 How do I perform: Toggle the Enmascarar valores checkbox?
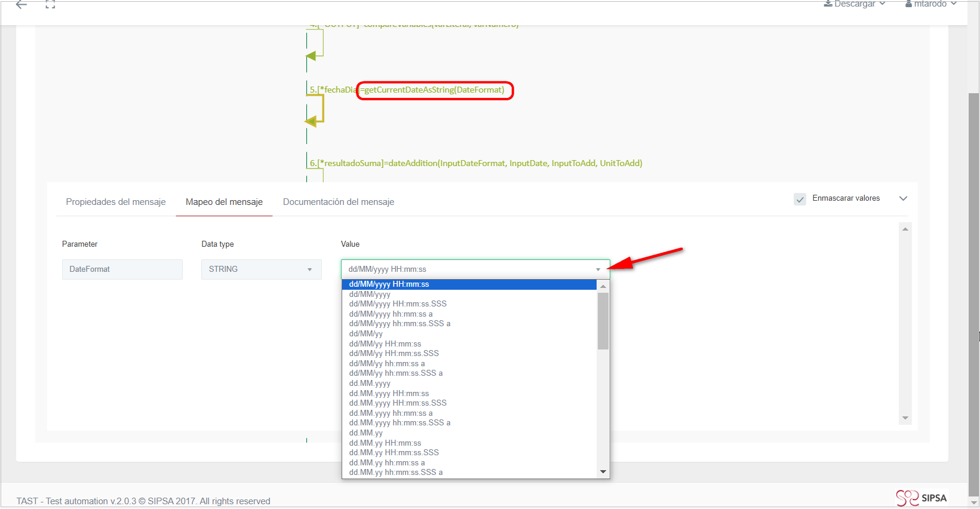tap(800, 199)
